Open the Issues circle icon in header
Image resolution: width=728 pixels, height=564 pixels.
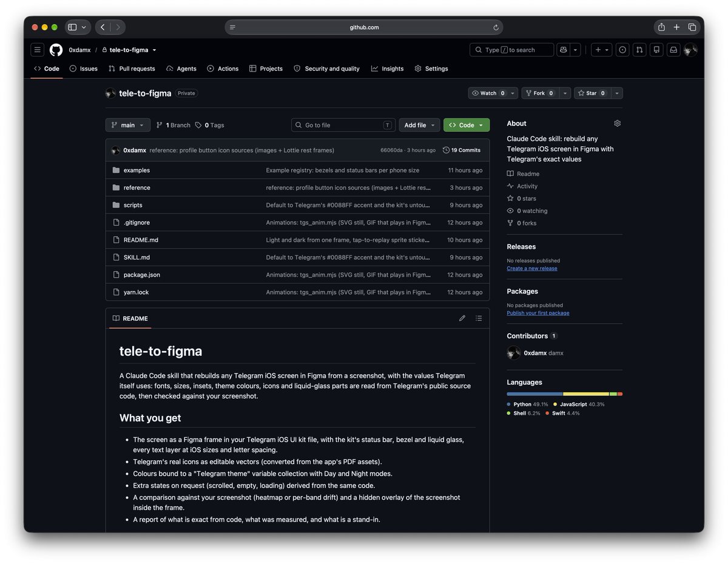(622, 50)
